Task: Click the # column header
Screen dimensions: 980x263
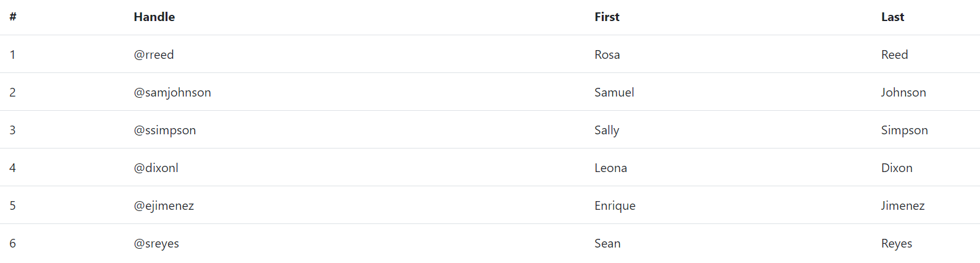Action: point(13,17)
